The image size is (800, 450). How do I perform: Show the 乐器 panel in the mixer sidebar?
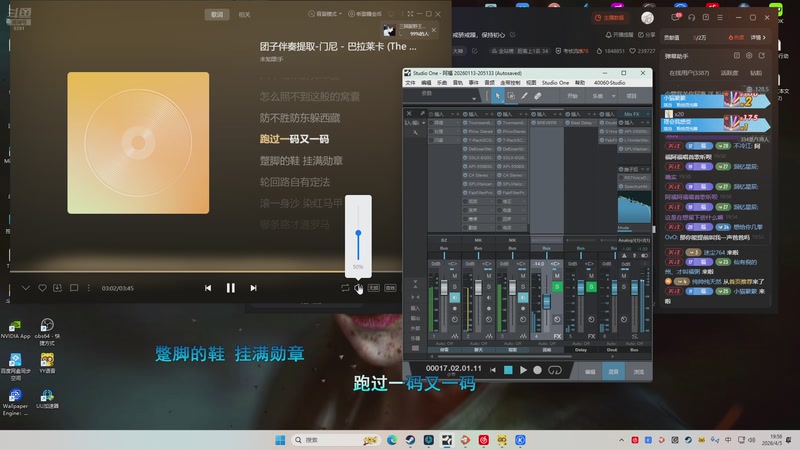(415, 338)
